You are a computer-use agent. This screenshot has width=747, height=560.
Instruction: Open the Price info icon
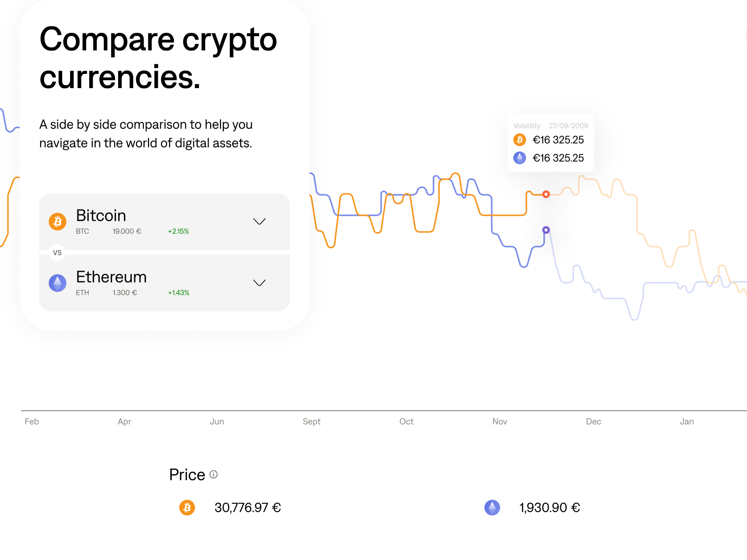214,474
